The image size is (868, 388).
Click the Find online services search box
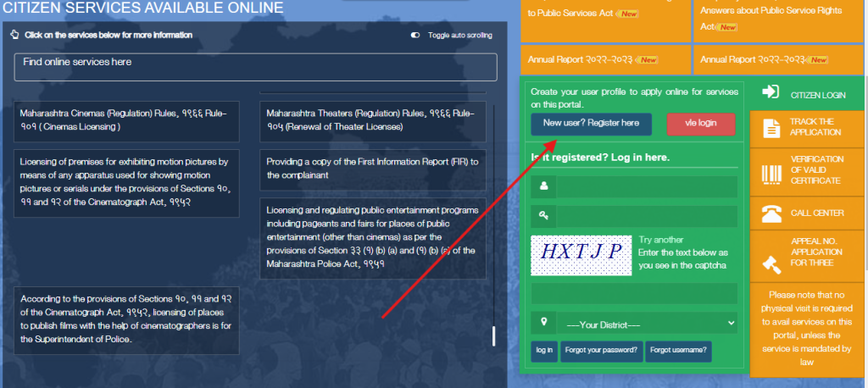[x=255, y=67]
